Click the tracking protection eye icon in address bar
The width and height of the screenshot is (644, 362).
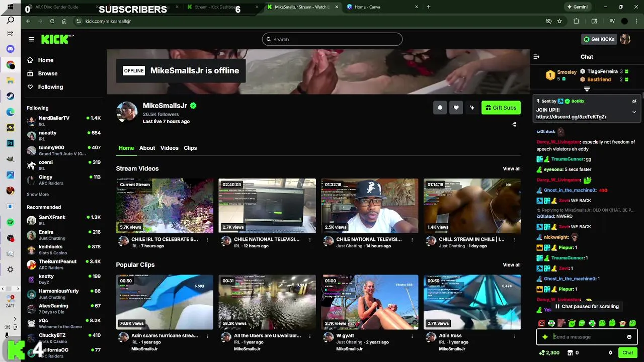click(x=548, y=21)
